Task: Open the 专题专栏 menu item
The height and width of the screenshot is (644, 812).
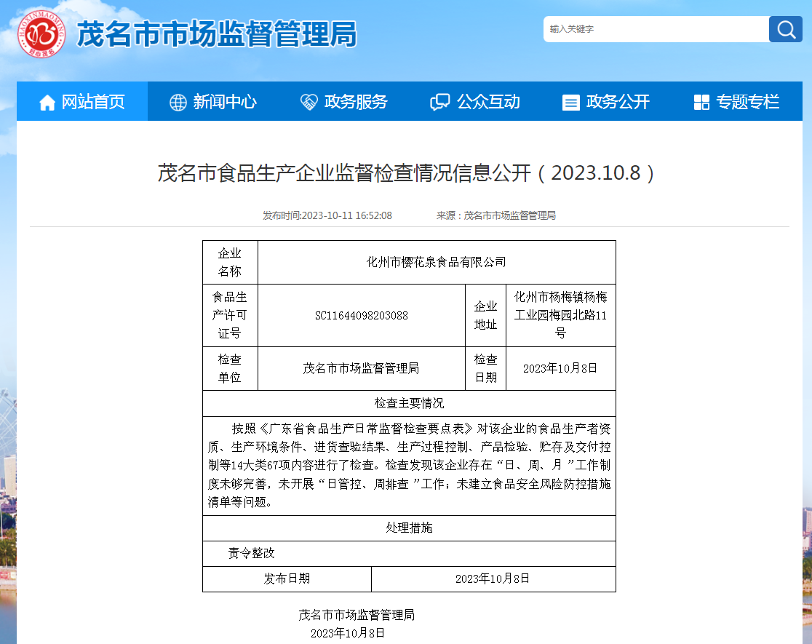Action: coord(737,101)
